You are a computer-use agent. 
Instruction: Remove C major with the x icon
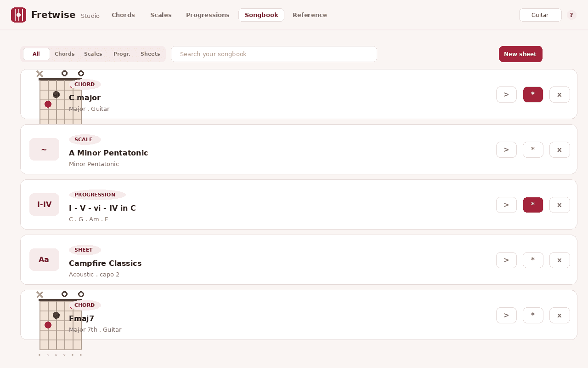[x=560, y=94]
